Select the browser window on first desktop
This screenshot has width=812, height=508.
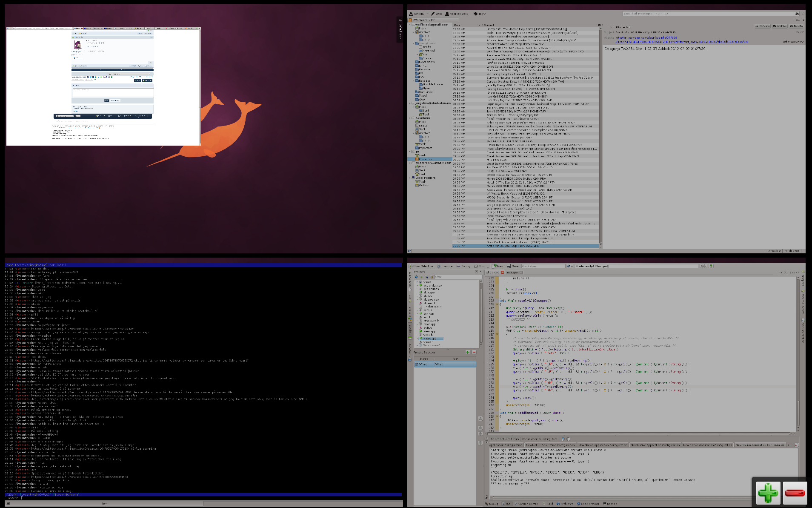pos(103,86)
